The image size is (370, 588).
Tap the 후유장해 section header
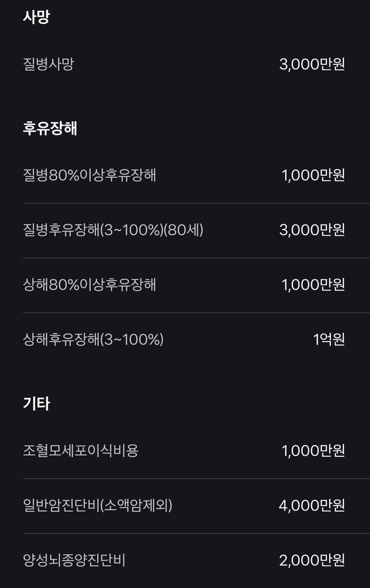pos(50,128)
